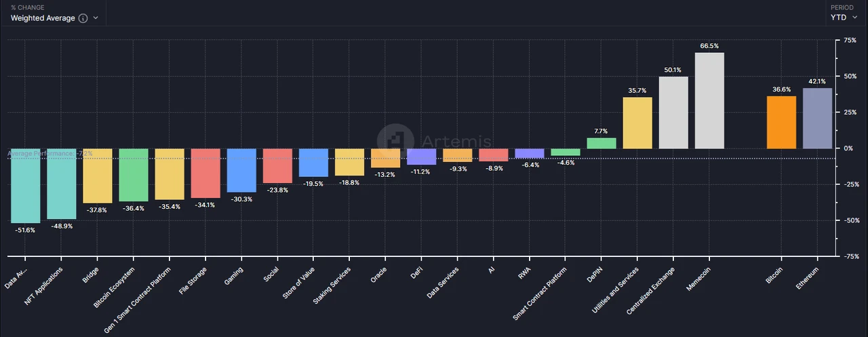This screenshot has width=868, height=337.
Task: Click the orange Bitcoin bar
Action: coord(781,122)
